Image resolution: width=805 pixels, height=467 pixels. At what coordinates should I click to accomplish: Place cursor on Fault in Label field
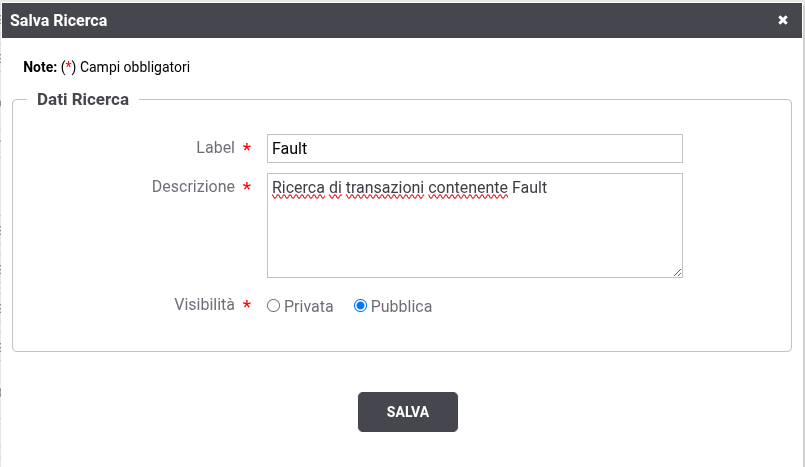pos(290,148)
